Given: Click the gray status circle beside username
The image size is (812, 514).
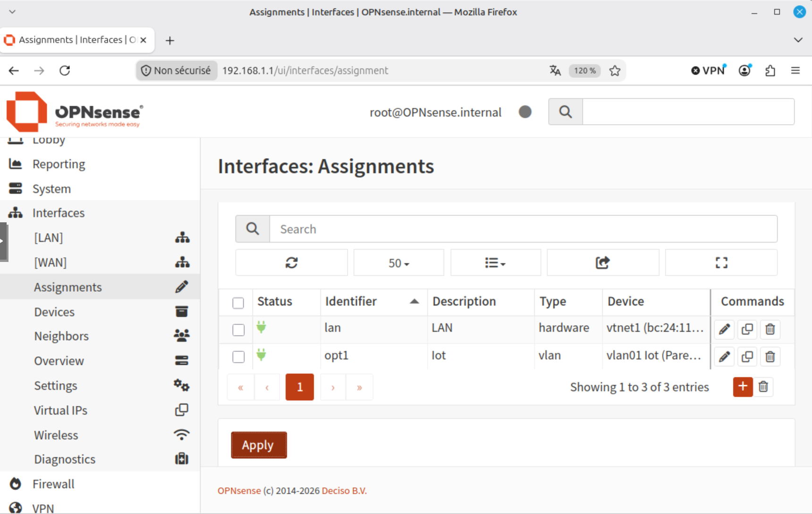Looking at the screenshot, I should [x=525, y=112].
